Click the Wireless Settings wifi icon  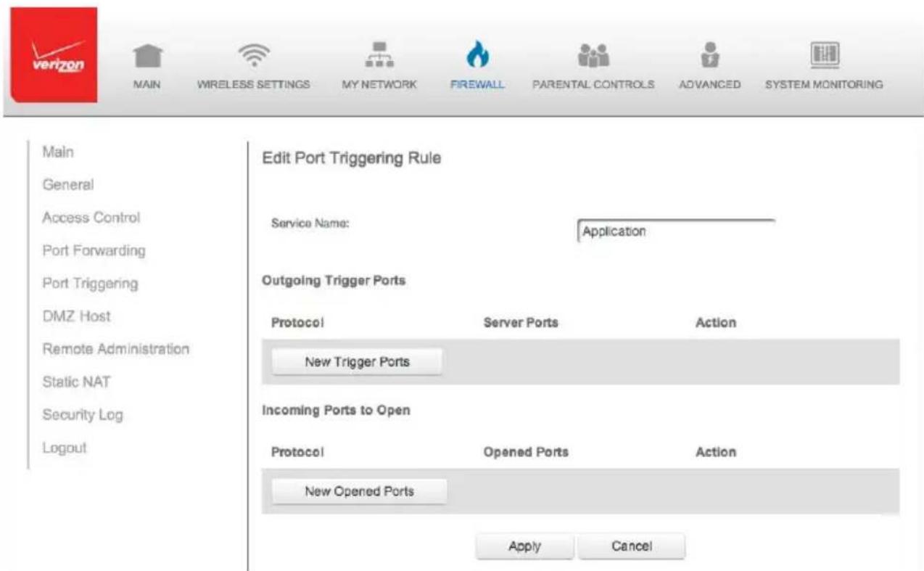pos(254,55)
